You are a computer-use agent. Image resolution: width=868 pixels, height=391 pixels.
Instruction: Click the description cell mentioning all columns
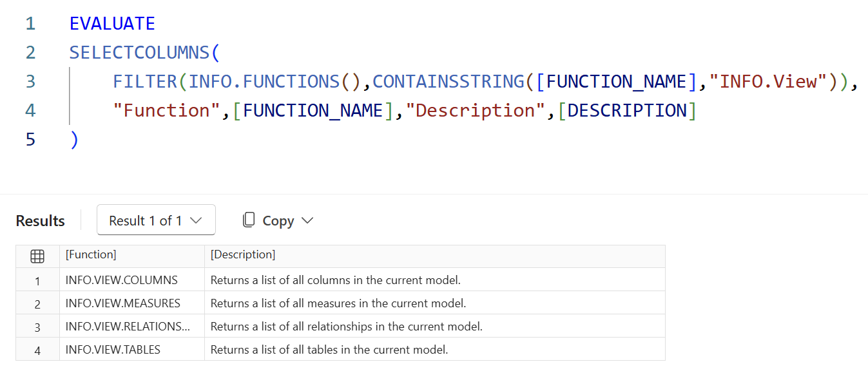coord(336,280)
